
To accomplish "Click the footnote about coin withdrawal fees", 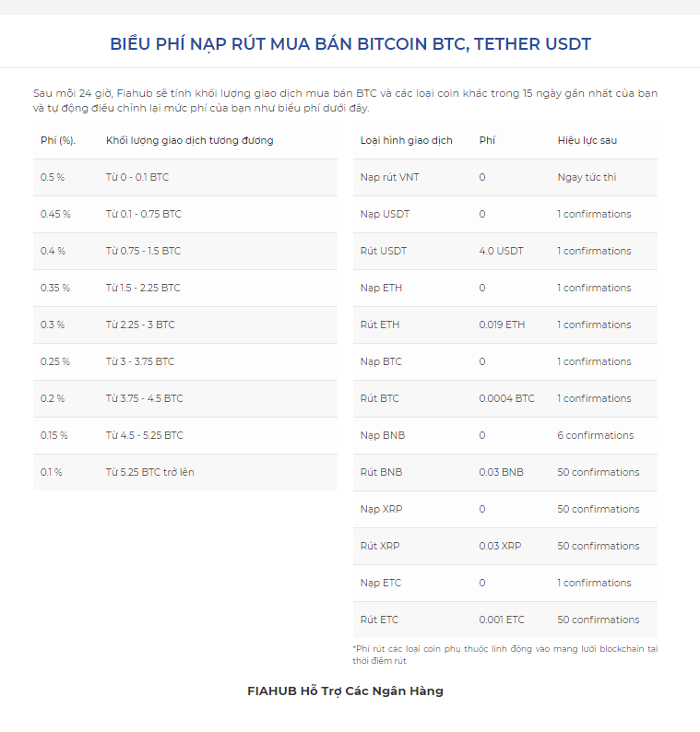I will 505,655.
